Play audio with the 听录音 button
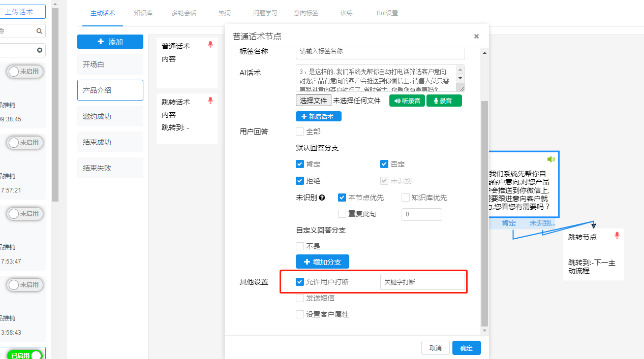This screenshot has width=644, height=359. pos(407,100)
